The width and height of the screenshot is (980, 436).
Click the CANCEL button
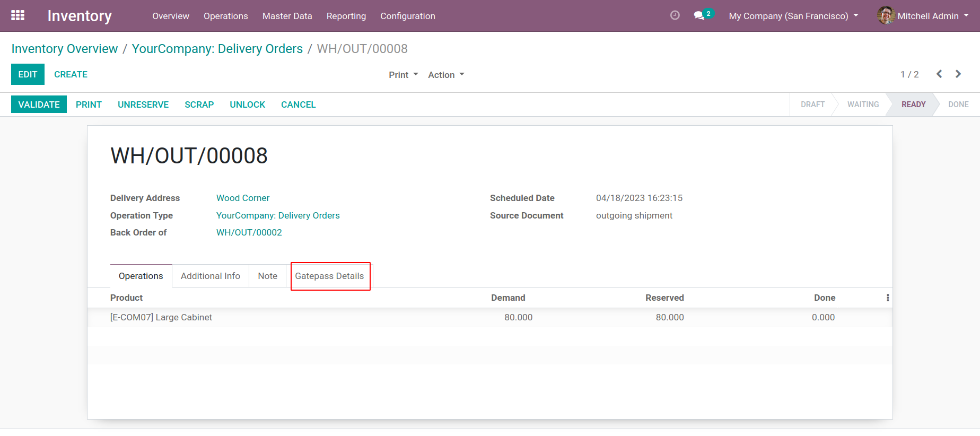click(x=299, y=104)
